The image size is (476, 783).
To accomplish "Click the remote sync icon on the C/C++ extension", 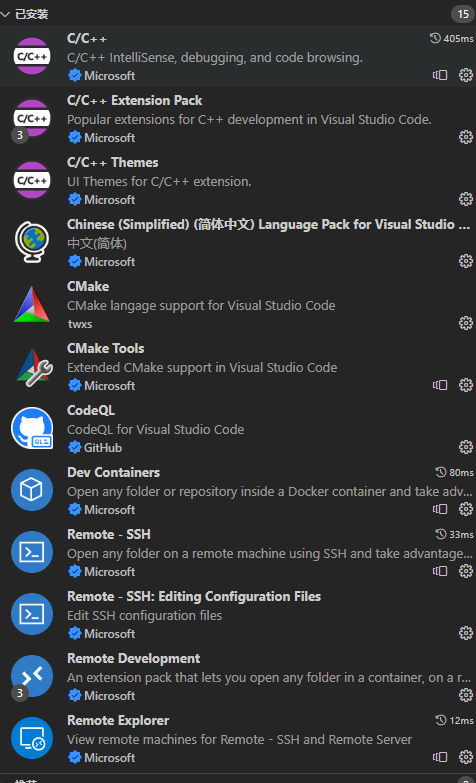I will point(440,75).
